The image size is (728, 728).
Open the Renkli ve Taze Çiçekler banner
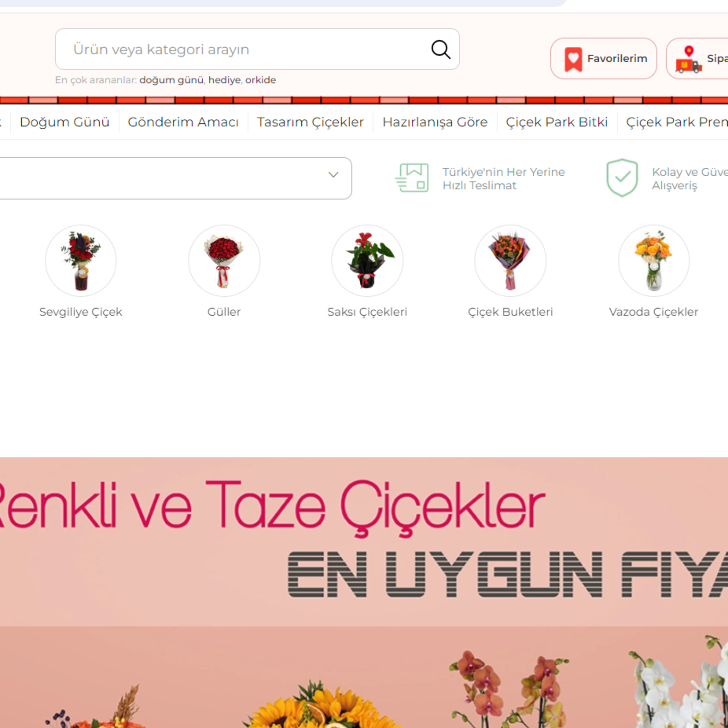364,592
